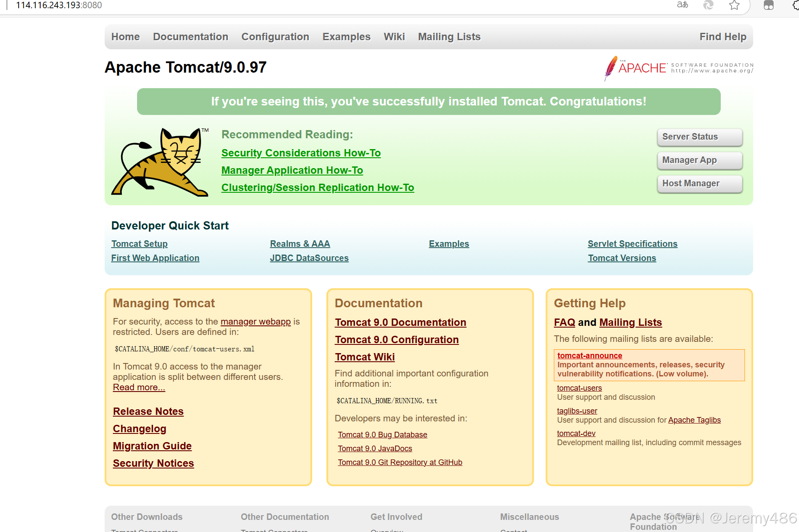This screenshot has width=799, height=532.
Task: Open the Wiki navigation item
Action: click(394, 37)
